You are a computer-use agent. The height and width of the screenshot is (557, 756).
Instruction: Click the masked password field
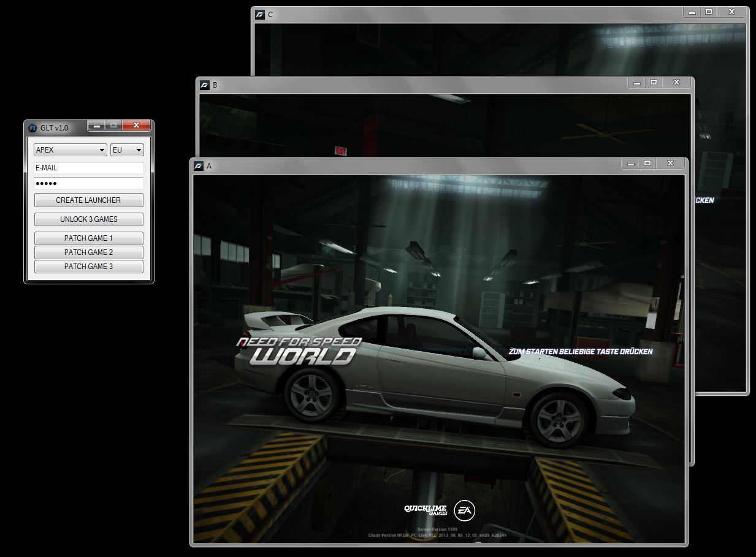[x=89, y=183]
